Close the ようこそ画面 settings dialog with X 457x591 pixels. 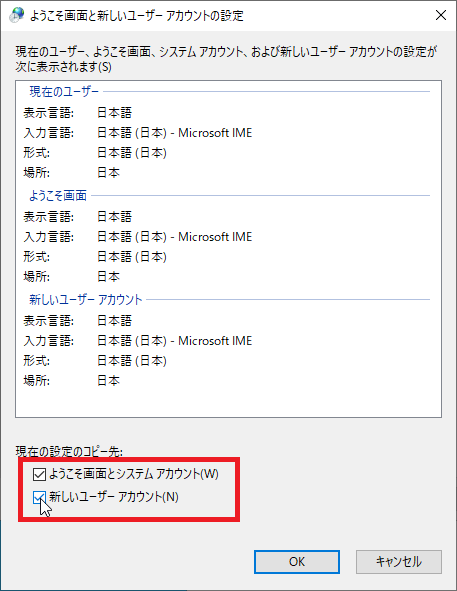pyautogui.click(x=441, y=15)
